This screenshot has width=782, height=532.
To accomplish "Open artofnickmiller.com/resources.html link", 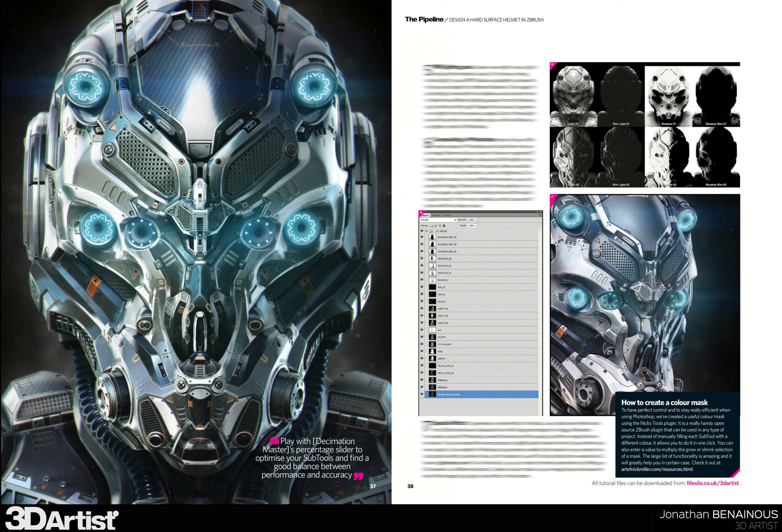I will click(657, 469).
